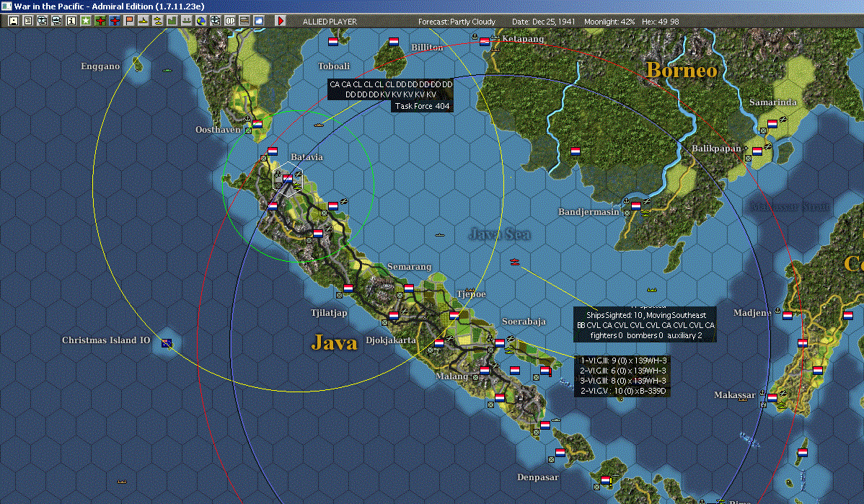Click red plane on blue background icon
Viewport: 864px width, 504px height.
(x=115, y=21)
